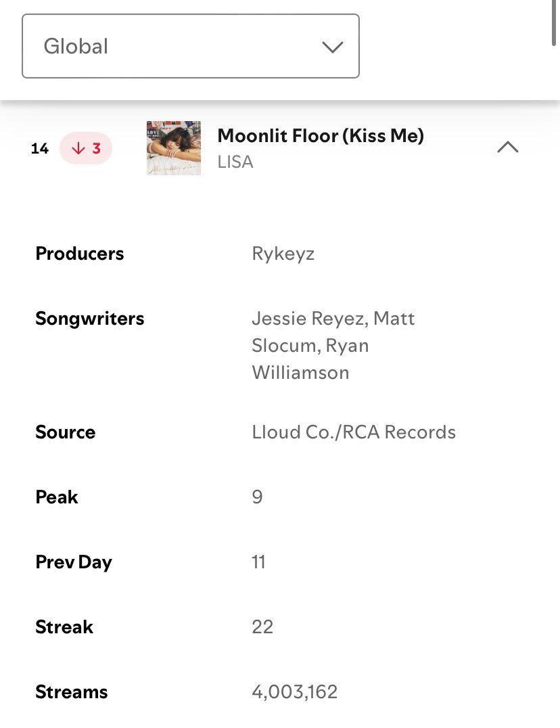Click the Songwriters label
The height and width of the screenshot is (728, 560).
point(90,319)
